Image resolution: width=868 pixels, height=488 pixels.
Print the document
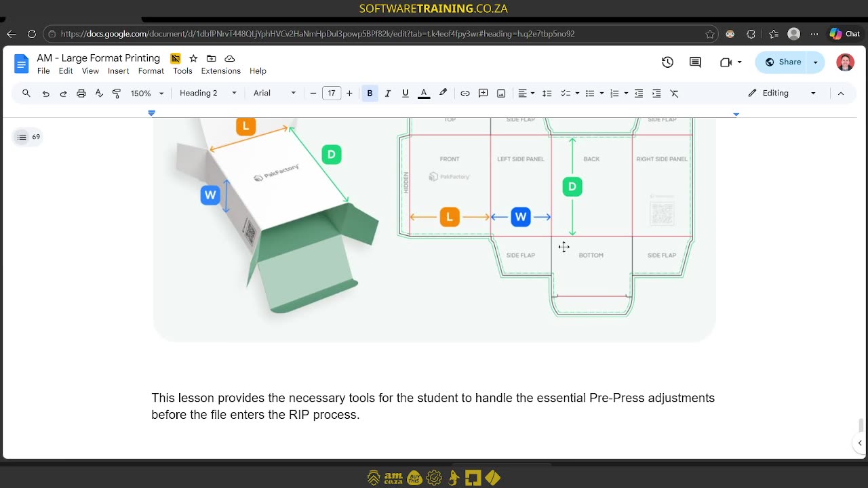click(81, 93)
